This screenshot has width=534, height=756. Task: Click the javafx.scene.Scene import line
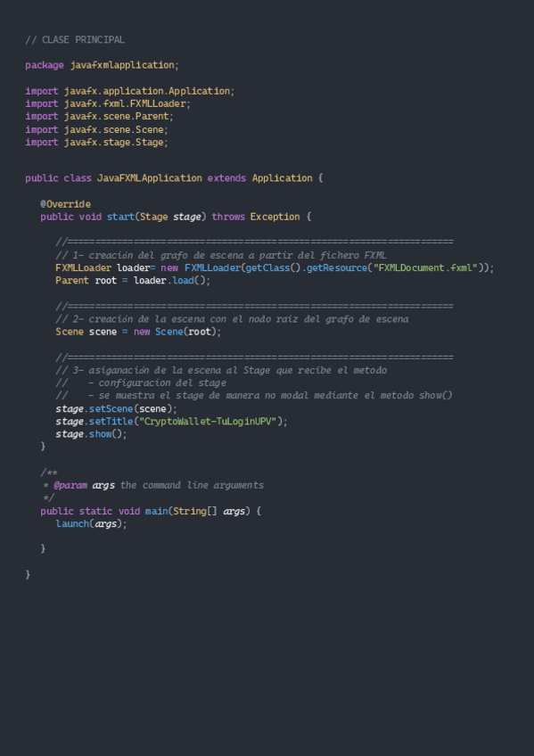click(x=96, y=129)
